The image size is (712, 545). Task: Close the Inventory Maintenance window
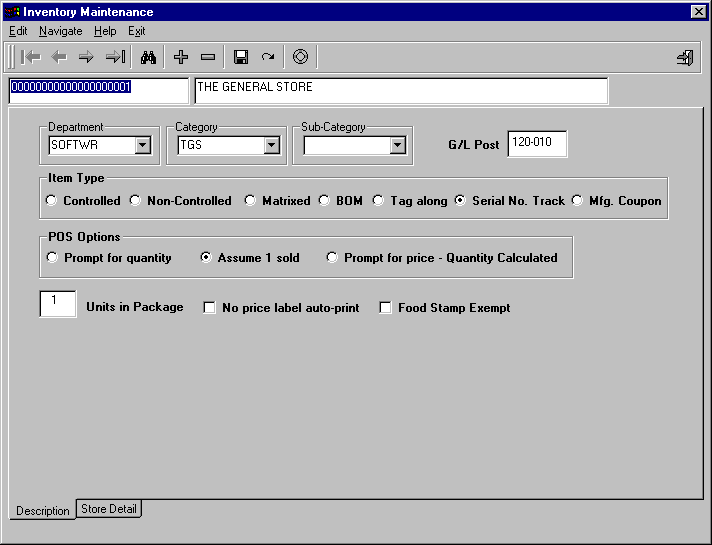[x=698, y=12]
